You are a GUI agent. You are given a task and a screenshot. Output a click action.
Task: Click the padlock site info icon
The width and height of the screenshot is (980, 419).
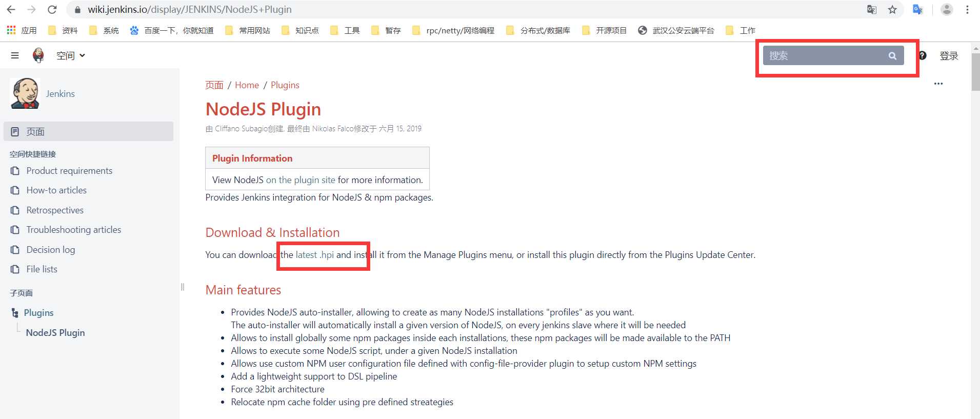pyautogui.click(x=77, y=10)
